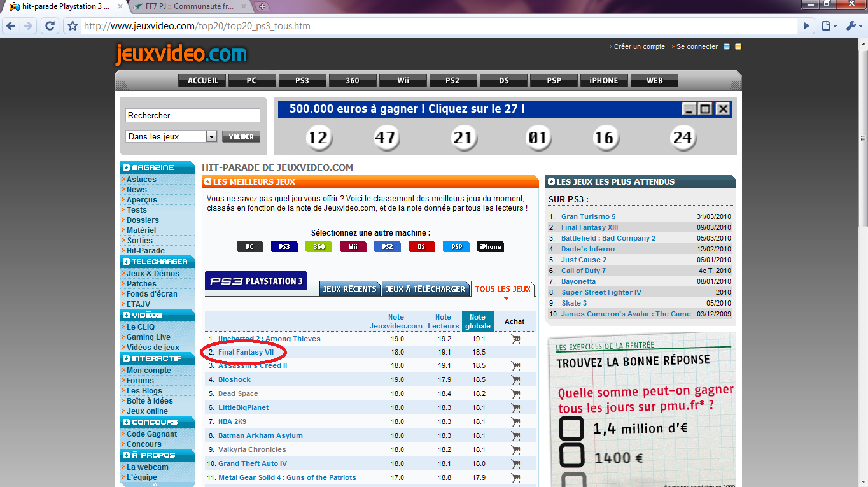Click the yellow color theme square
Viewport: 868px width, 487px height.
[x=738, y=46]
